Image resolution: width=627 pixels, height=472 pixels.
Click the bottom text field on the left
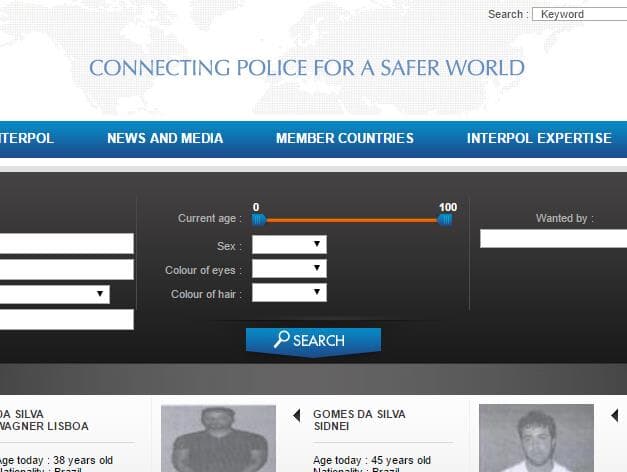pyautogui.click(x=67, y=319)
